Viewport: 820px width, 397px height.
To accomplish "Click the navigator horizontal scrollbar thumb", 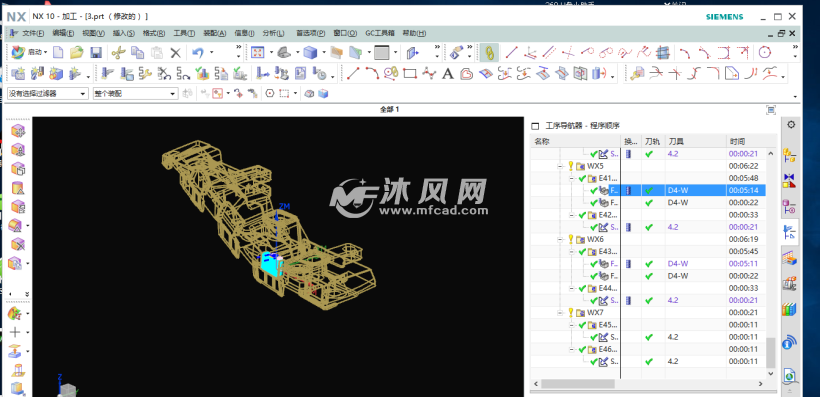I will coord(578,383).
